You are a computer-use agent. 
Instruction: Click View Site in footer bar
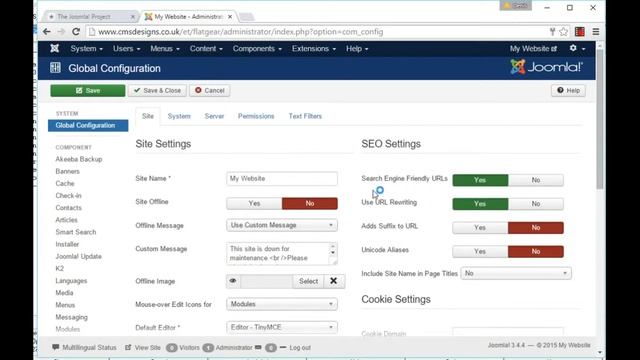[x=143, y=348]
